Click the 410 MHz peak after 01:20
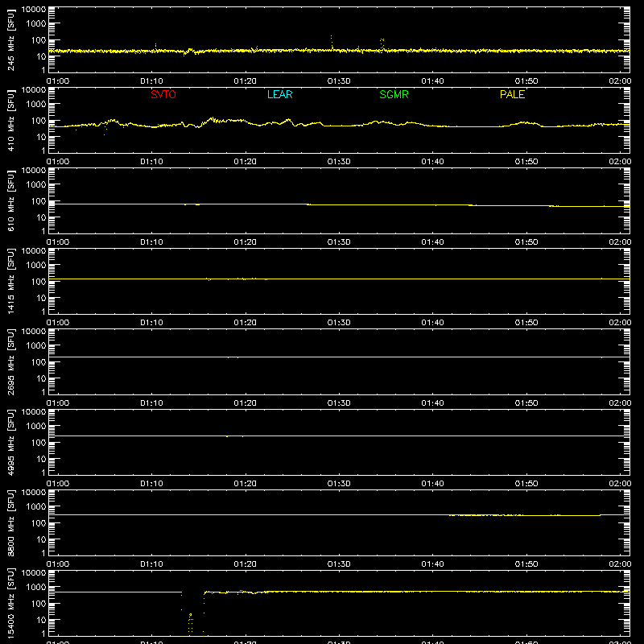The height and width of the screenshot is (644, 644). [288, 120]
